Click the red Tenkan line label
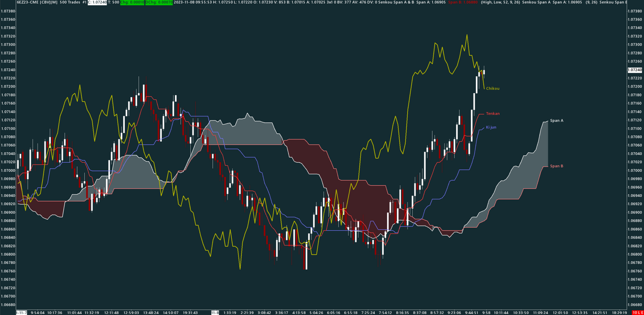The height and width of the screenshot is (315, 644). (x=492, y=113)
